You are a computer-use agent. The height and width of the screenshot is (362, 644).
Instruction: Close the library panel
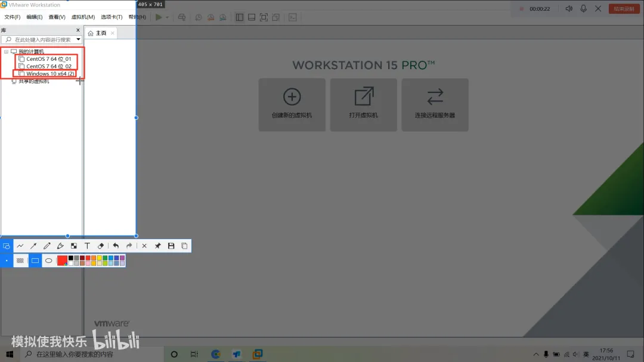point(78,30)
